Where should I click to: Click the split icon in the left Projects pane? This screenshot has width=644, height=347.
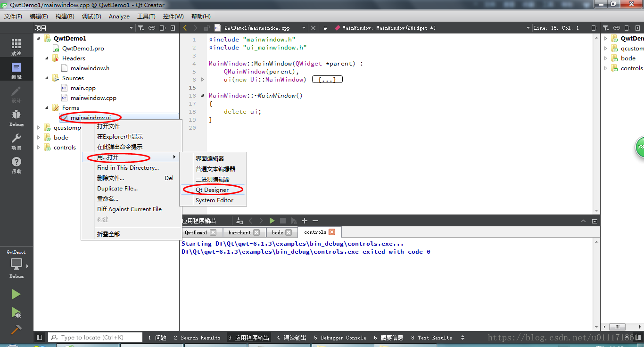163,28
